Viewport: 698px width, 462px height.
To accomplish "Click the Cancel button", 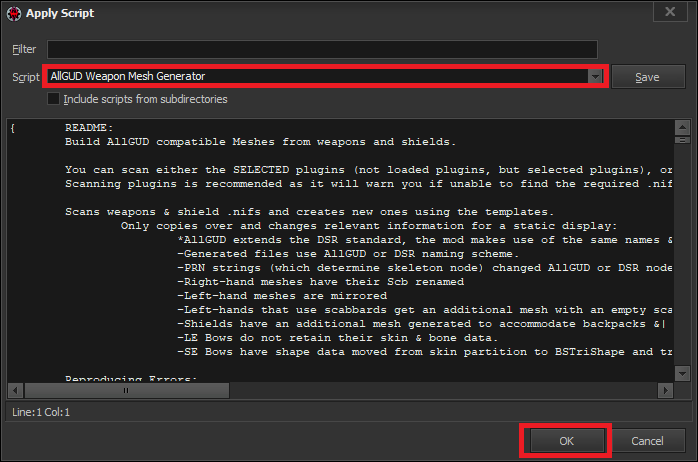I will click(648, 441).
